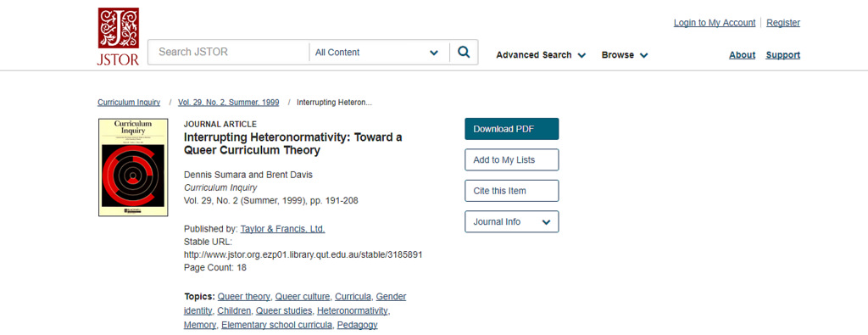
Task: Focus the Search JSTOR input field
Action: (x=228, y=52)
